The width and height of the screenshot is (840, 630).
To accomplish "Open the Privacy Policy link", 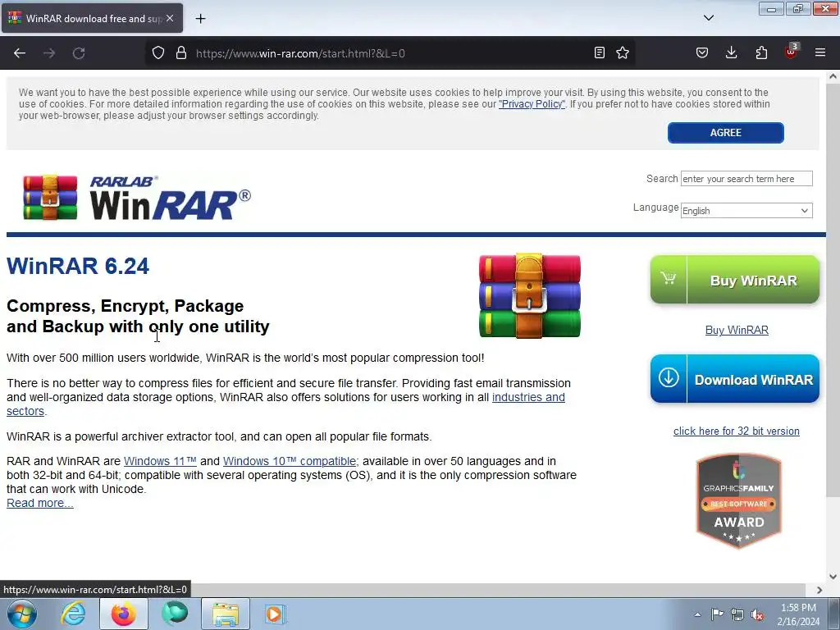I will [532, 104].
